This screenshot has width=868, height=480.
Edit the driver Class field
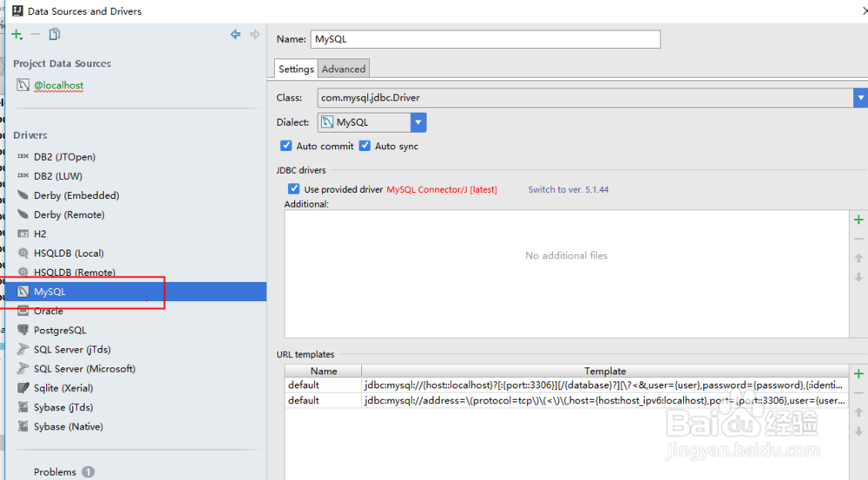585,97
